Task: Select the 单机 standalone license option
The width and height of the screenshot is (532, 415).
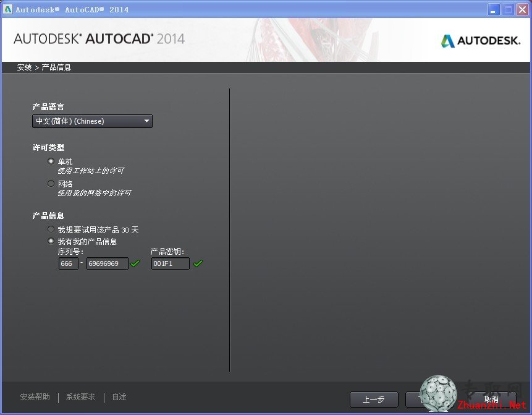Action: click(51, 161)
